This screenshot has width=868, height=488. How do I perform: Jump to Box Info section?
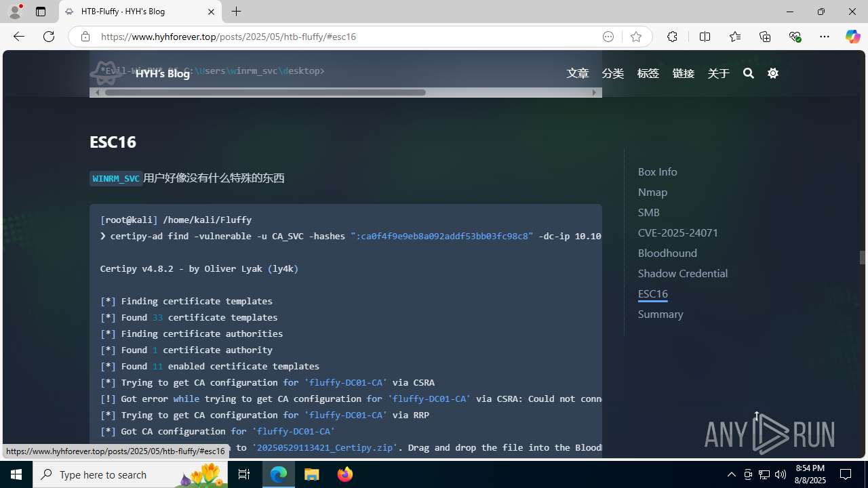coord(657,171)
